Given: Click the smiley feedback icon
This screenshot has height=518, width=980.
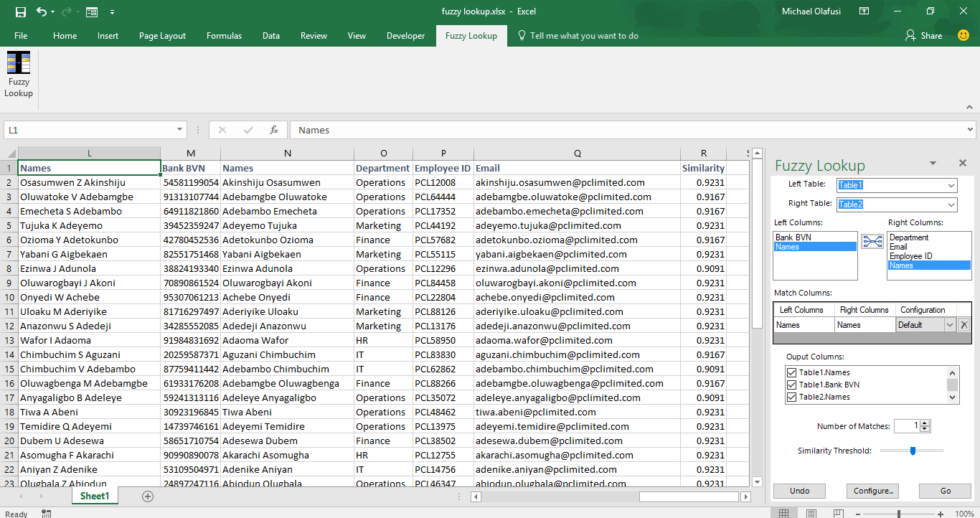Looking at the screenshot, I should click(963, 35).
